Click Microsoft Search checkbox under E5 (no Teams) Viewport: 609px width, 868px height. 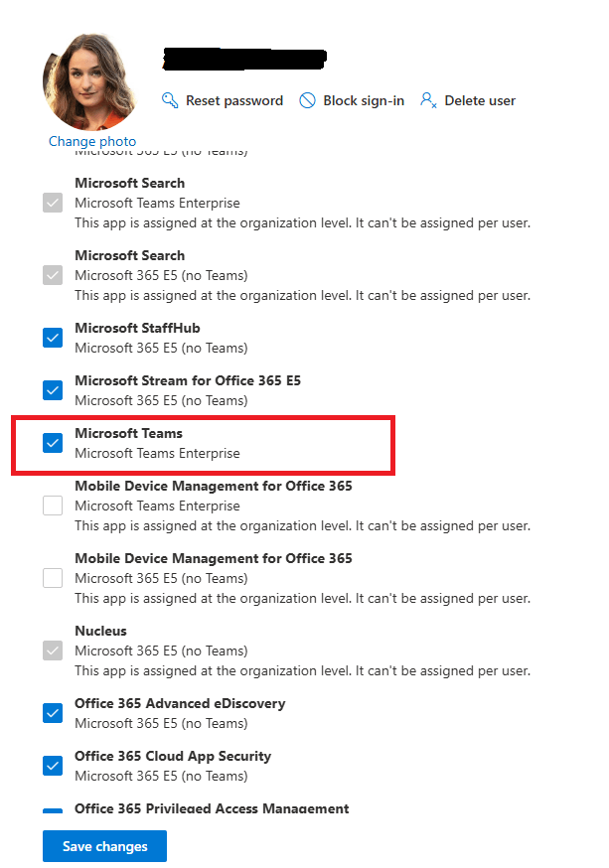[53, 275]
